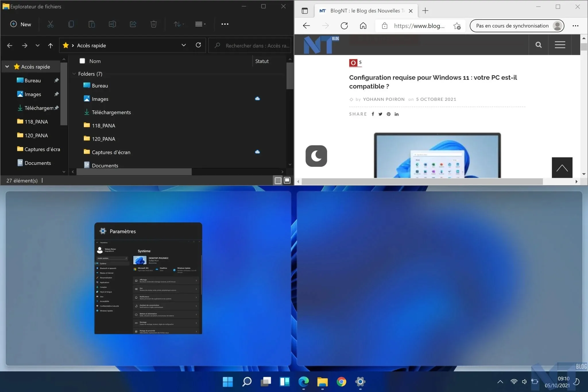Click the Delete trash icon in Explorer

click(x=154, y=24)
